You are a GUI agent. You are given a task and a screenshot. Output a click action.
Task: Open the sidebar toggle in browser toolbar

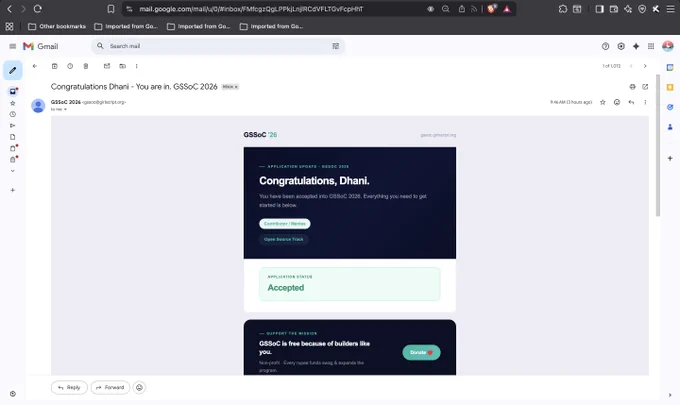[599, 9]
